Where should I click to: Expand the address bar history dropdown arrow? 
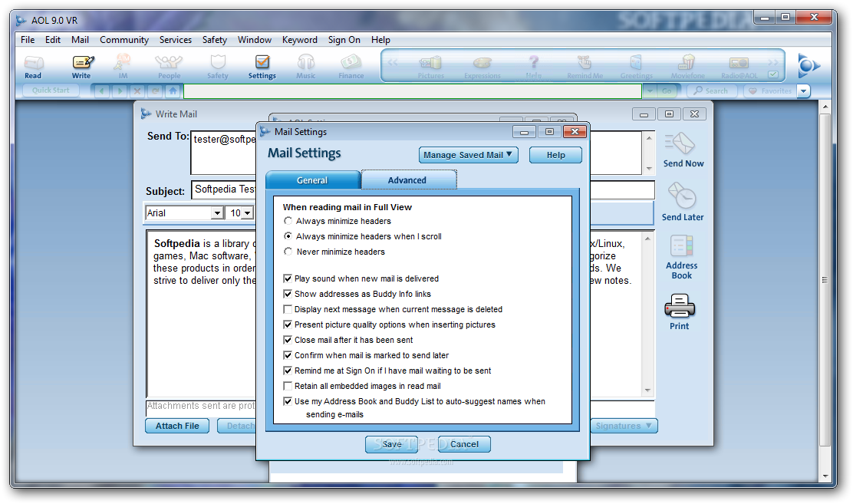click(x=649, y=91)
